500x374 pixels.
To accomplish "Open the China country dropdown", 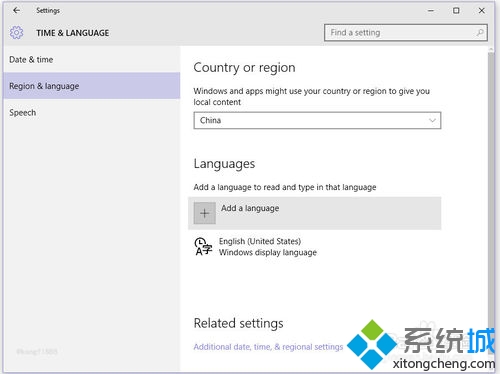I will click(x=317, y=120).
